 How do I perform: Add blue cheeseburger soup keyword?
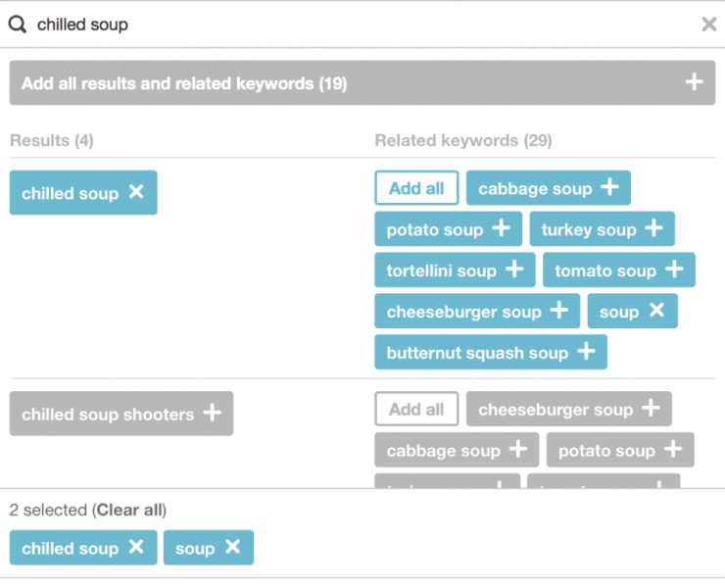(477, 311)
